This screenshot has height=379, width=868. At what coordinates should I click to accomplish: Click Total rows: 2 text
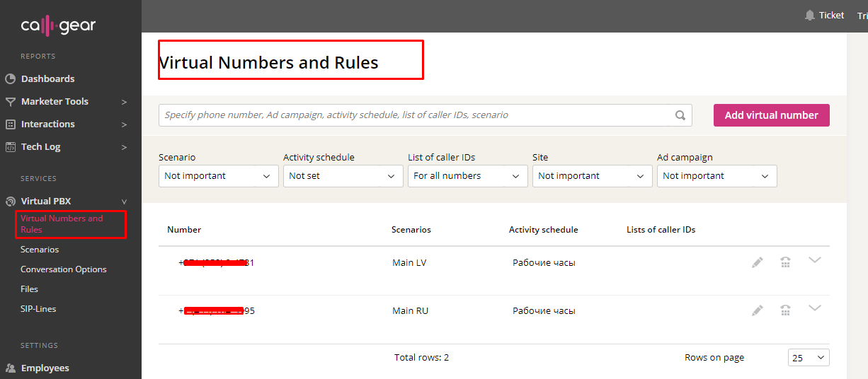(x=421, y=358)
